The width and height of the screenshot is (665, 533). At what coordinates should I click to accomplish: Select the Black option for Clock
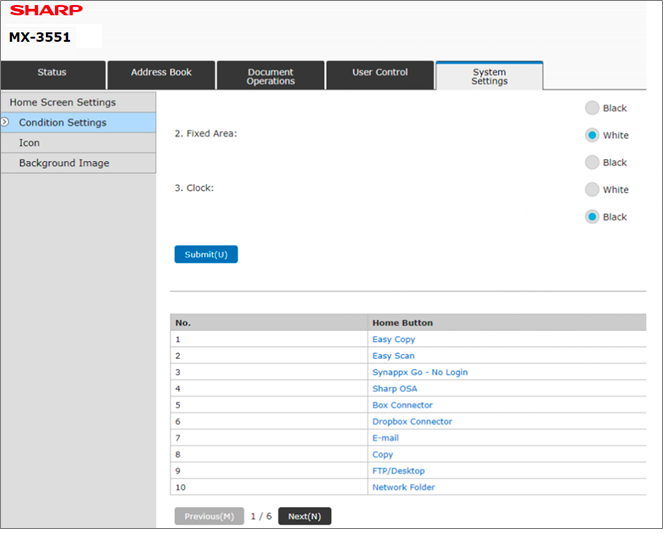(x=592, y=217)
